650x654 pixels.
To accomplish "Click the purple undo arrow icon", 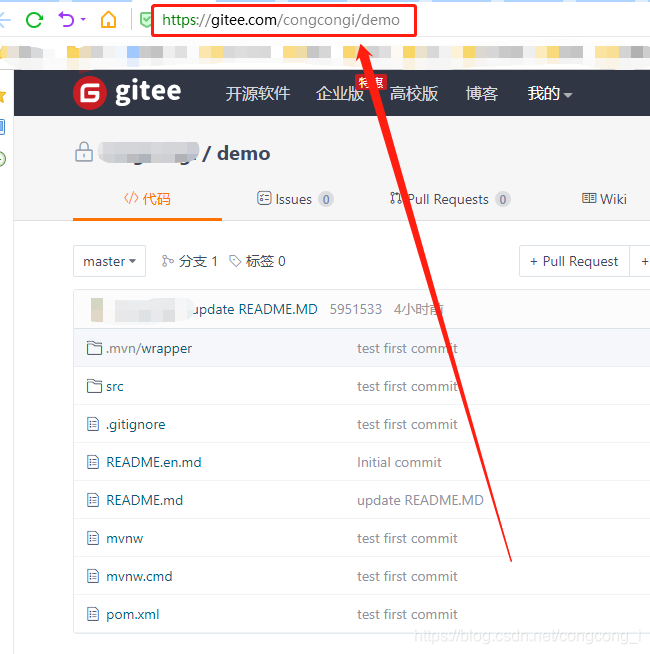I will click(66, 20).
